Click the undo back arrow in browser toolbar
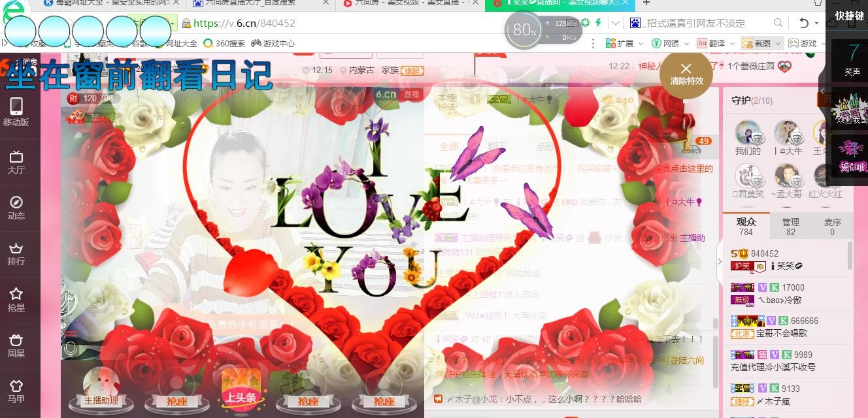 coord(804,23)
